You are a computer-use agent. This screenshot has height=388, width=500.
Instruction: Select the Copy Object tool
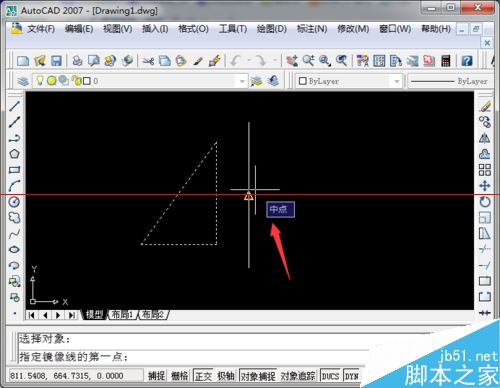485,122
